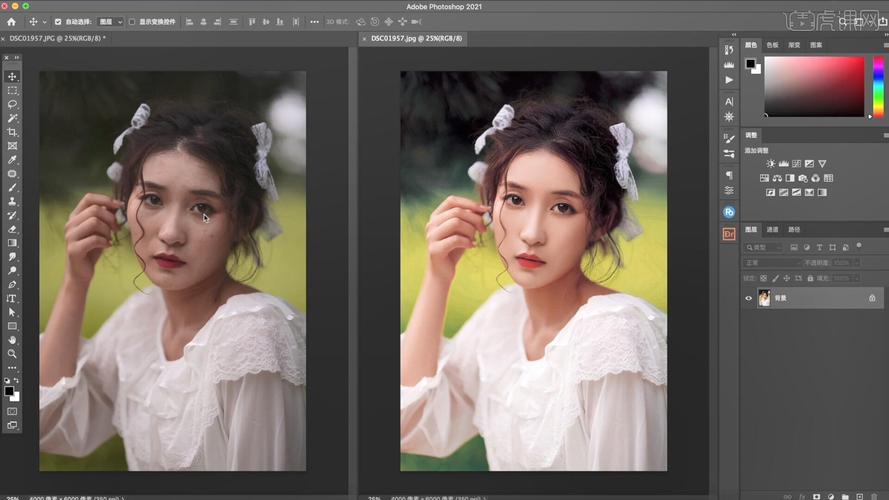Screen dimensions: 889x500
Task: Pick the Horizontal Type tool
Action: tap(13, 298)
